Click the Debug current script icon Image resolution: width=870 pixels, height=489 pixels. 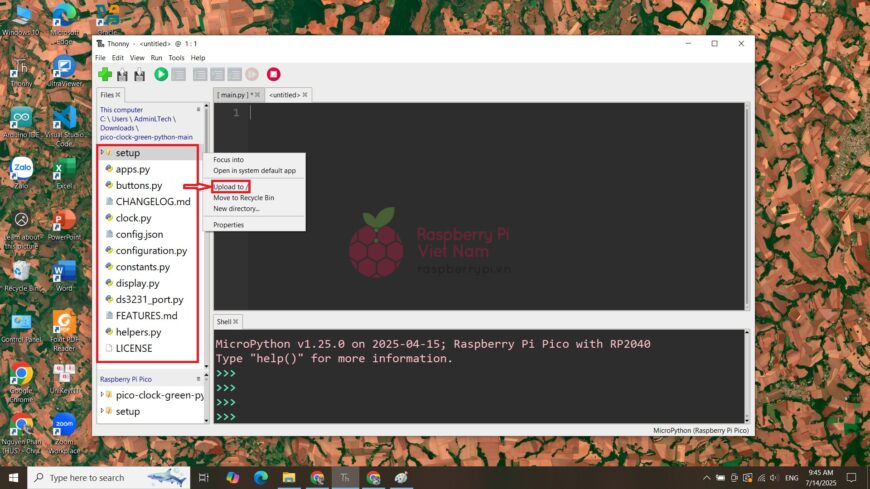click(x=178, y=74)
